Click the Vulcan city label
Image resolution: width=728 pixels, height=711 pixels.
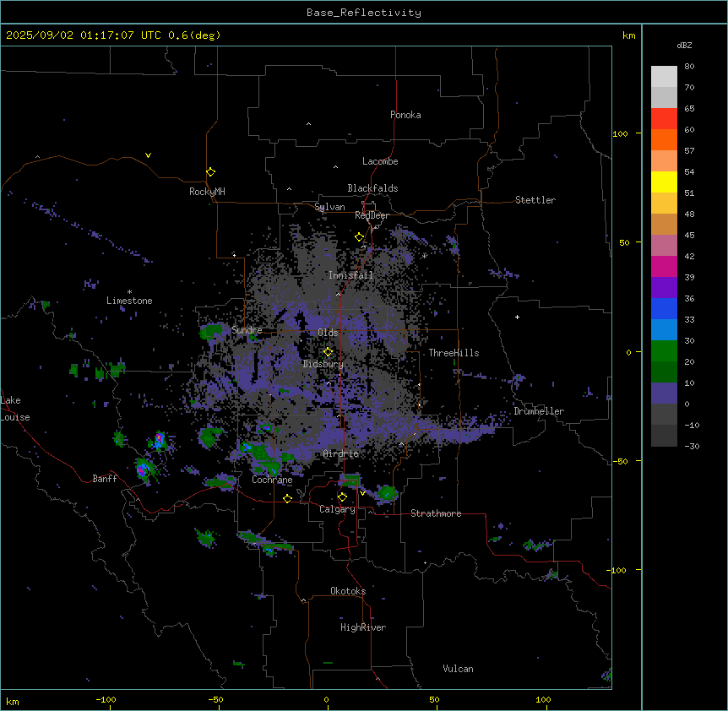click(x=458, y=669)
